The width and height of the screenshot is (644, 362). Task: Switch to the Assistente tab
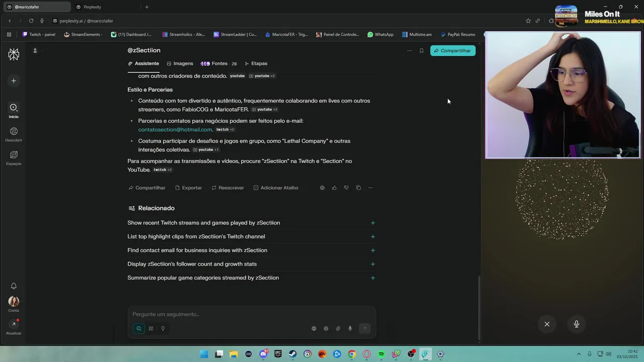click(143, 64)
